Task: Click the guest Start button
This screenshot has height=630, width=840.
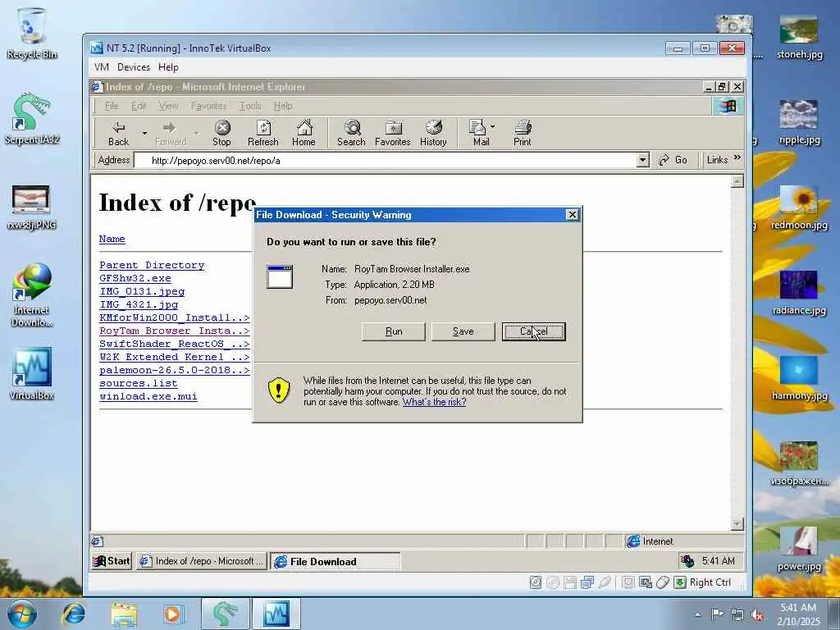Action: 112,561
